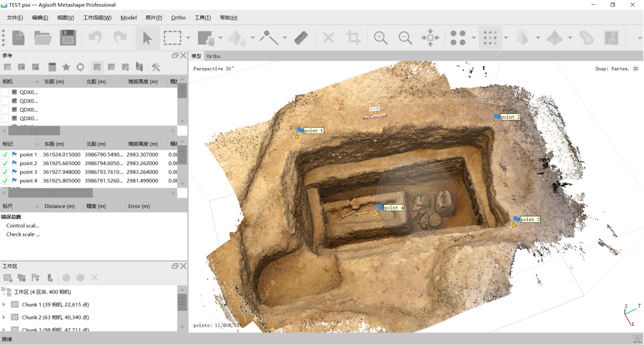
Task: Select the Draw Point/Polyline tool
Action: point(268,38)
